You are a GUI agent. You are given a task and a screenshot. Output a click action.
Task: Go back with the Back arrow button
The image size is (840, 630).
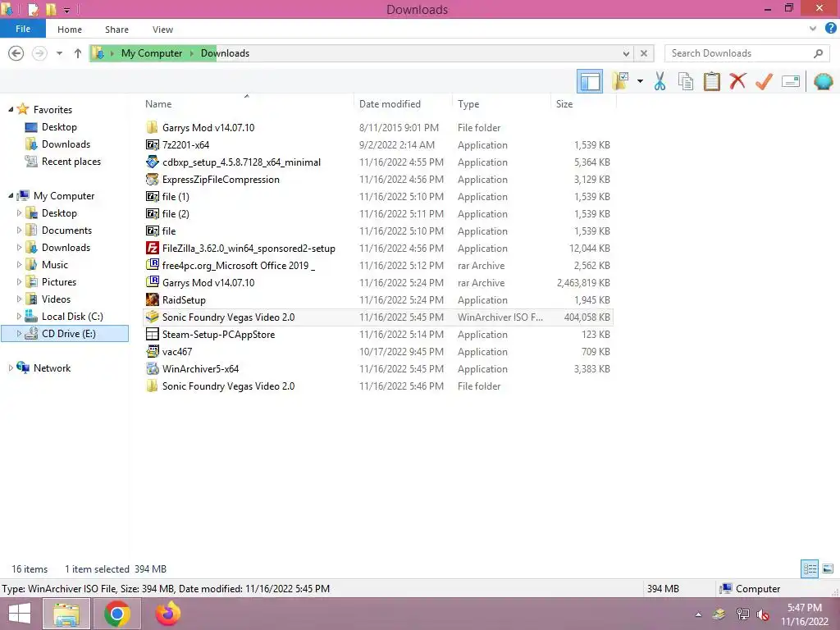[x=16, y=53]
